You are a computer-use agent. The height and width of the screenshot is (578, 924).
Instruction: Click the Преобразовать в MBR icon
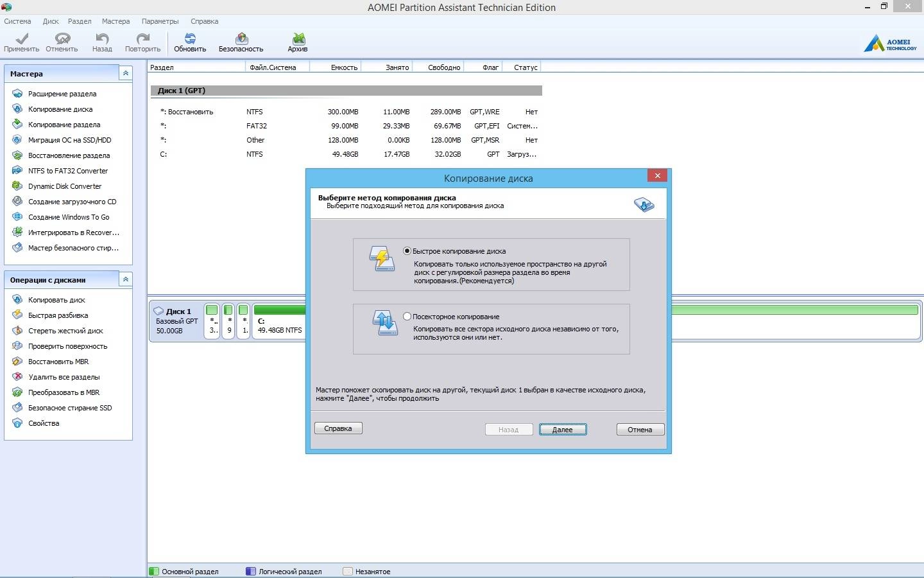[x=17, y=392]
